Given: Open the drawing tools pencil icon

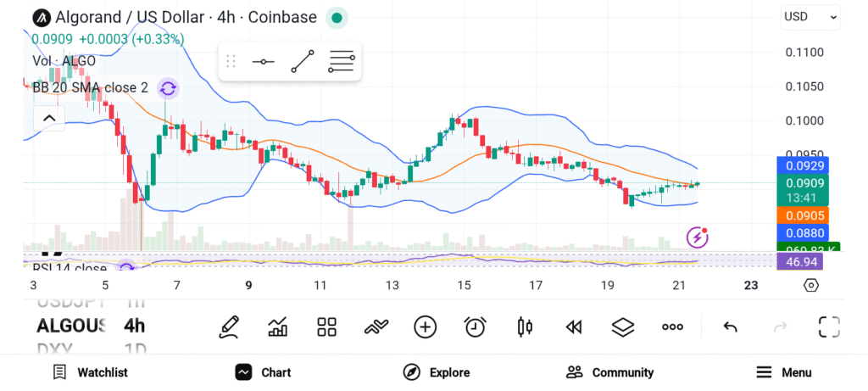Looking at the screenshot, I should (x=228, y=327).
